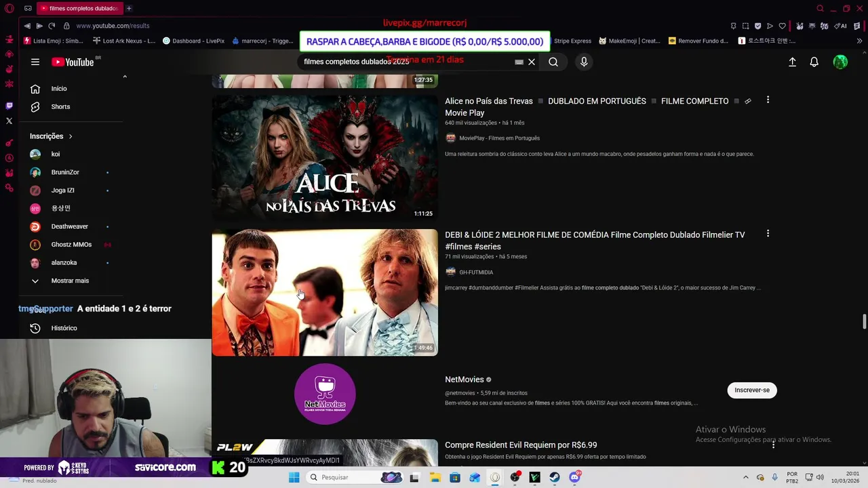Image resolution: width=868 pixels, height=488 pixels.
Task: Click the heart bookmark icon in the address bar
Action: (782, 26)
